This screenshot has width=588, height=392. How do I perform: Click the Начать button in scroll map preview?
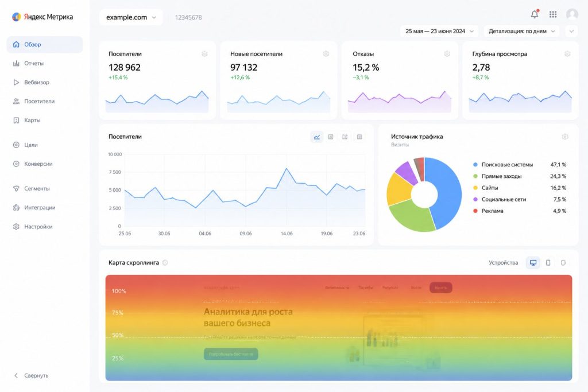pos(440,288)
